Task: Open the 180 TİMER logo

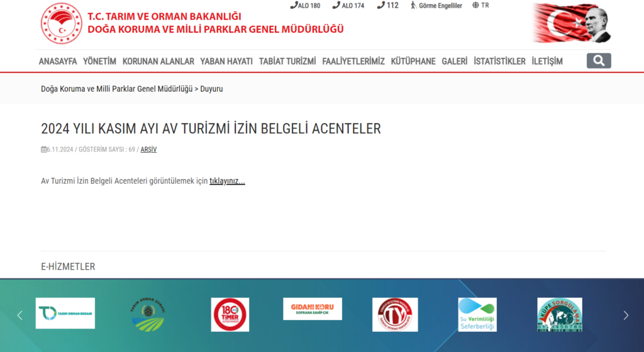Action: pos(230,314)
